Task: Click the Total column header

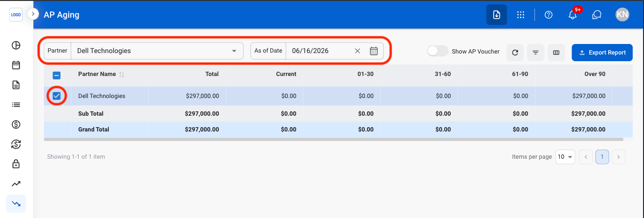Action: point(212,74)
